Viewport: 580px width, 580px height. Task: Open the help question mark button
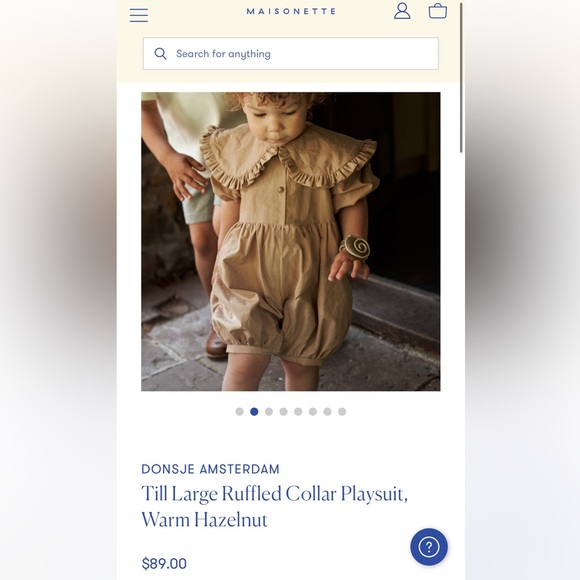(x=429, y=546)
